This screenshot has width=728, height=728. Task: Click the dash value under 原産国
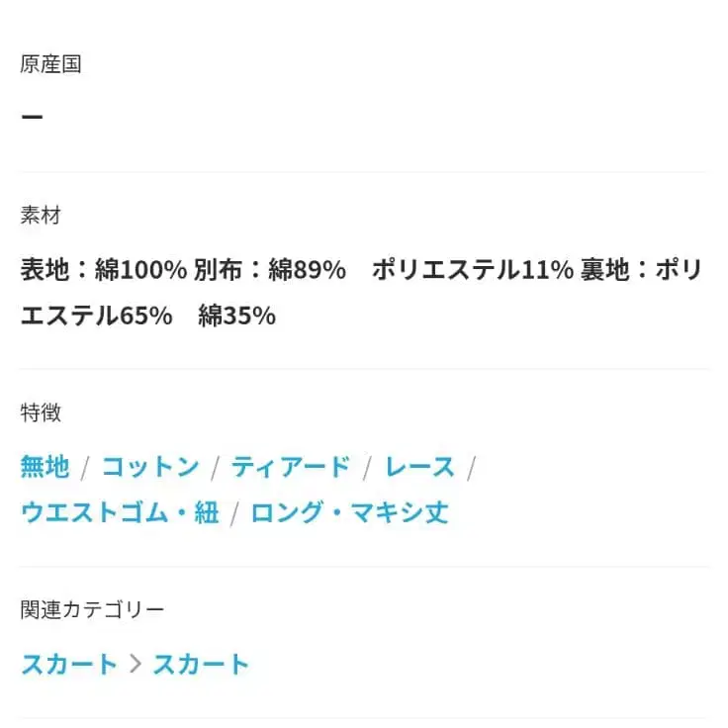click(32, 117)
